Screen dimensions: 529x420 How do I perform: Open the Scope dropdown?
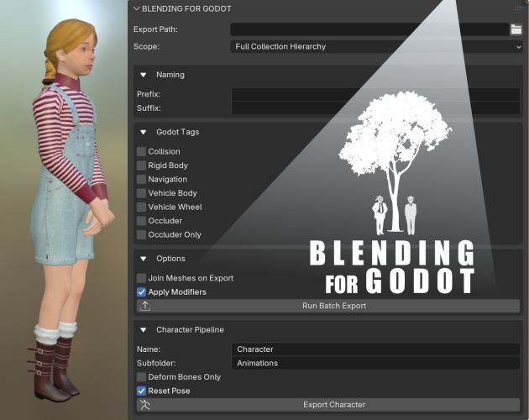[376, 46]
